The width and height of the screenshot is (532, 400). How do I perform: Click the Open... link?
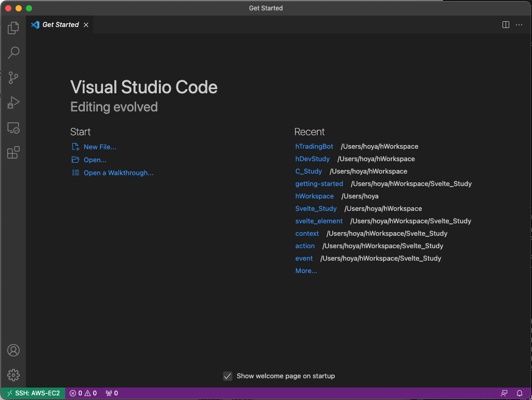(x=95, y=160)
